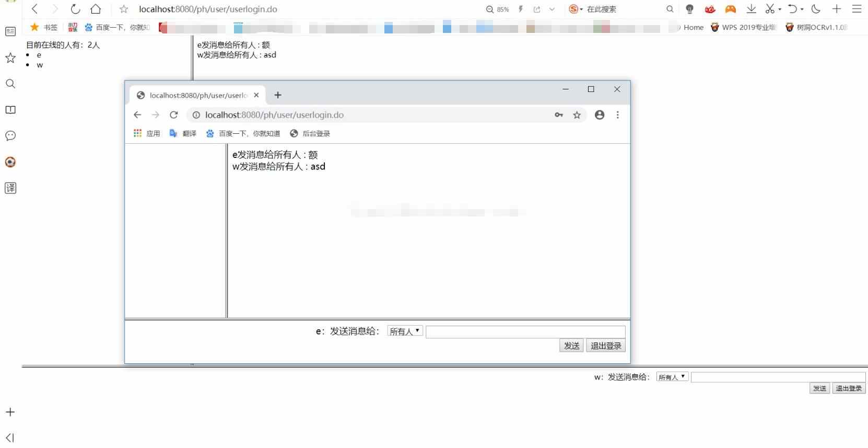Collapse the sidebar with arrow icon

10,438
